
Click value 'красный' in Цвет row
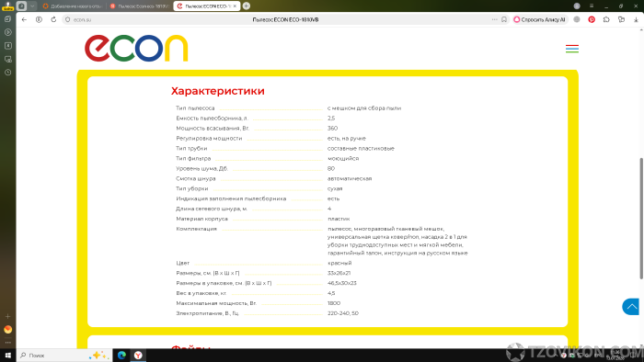(x=339, y=263)
